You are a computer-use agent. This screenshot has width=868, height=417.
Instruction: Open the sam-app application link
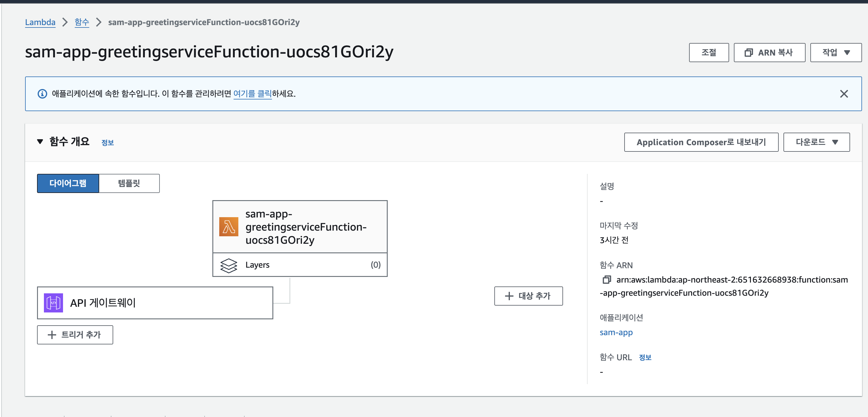(616, 332)
